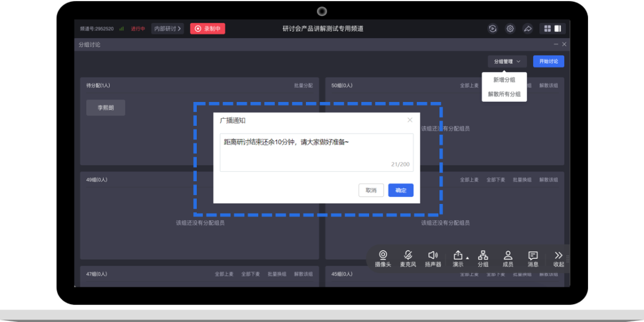
Task: Select 新增分组 from the menu
Action: (504, 80)
